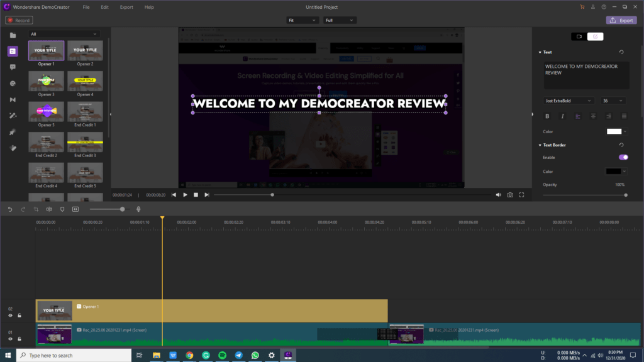644x362 pixels.
Task: Open the transitions sidebar icon
Action: [x=13, y=100]
